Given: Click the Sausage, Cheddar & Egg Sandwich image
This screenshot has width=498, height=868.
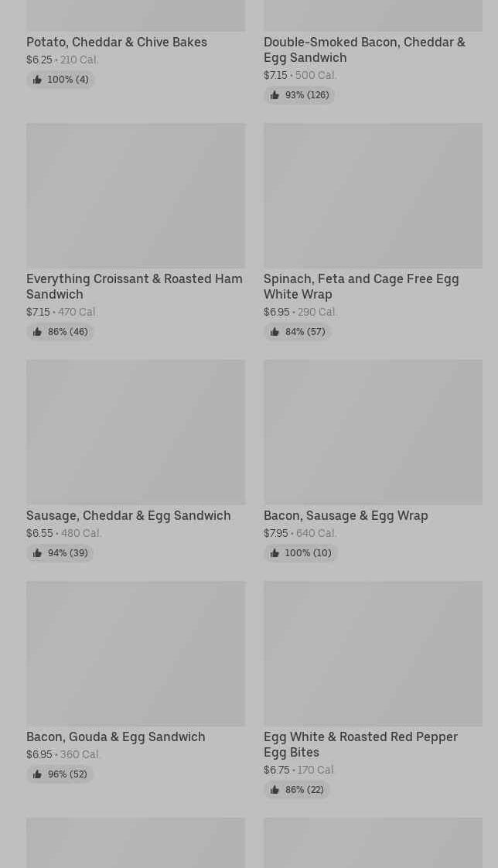Looking at the screenshot, I should pyautogui.click(x=135, y=432).
